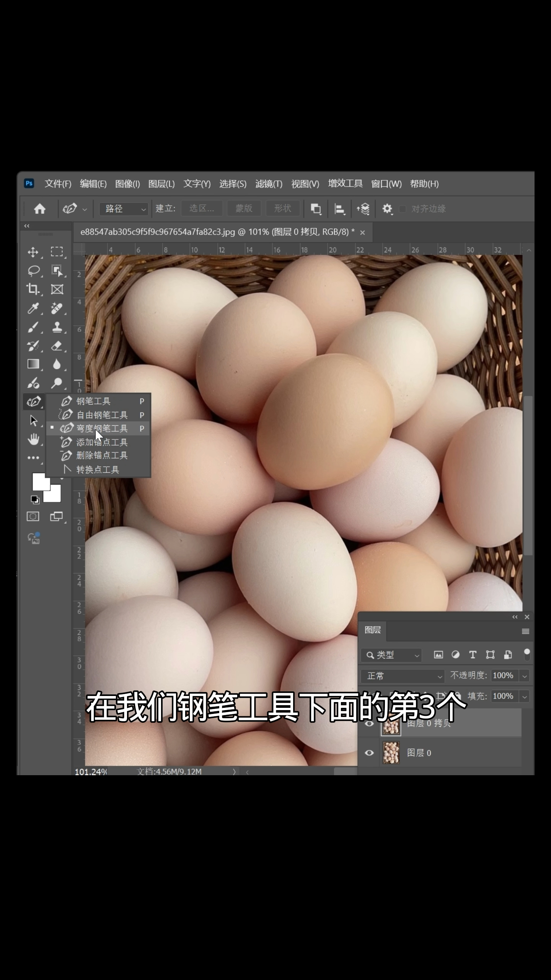Choose 添加锚点工具 from the flyout

click(99, 442)
